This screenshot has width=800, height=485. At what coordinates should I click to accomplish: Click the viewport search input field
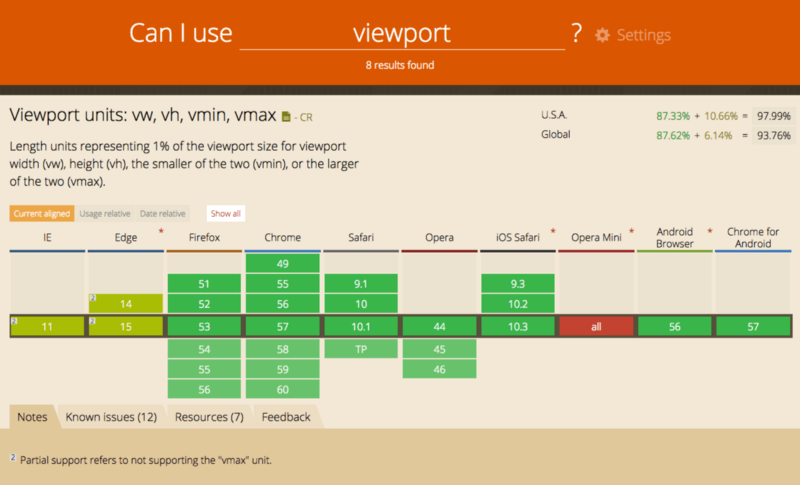(402, 33)
